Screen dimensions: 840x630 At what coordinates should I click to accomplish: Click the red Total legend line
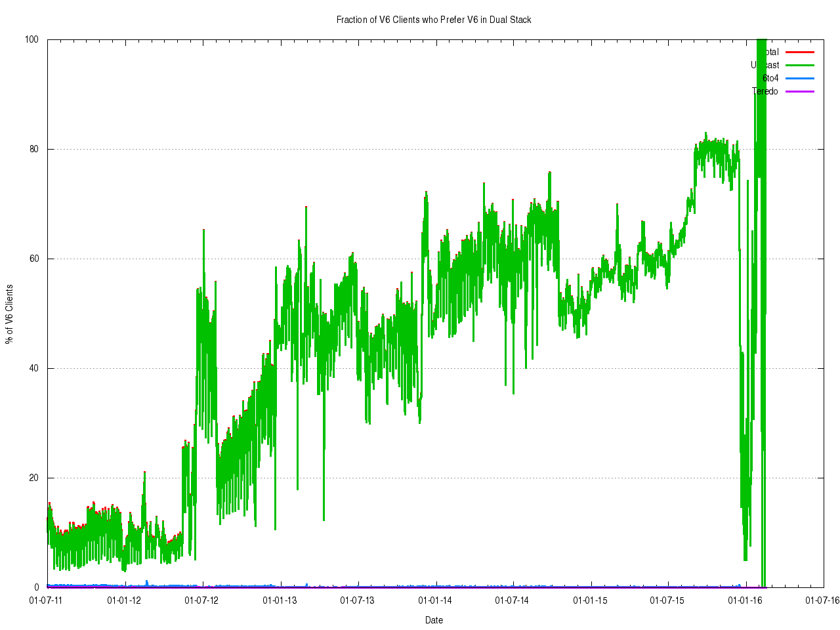click(x=799, y=52)
